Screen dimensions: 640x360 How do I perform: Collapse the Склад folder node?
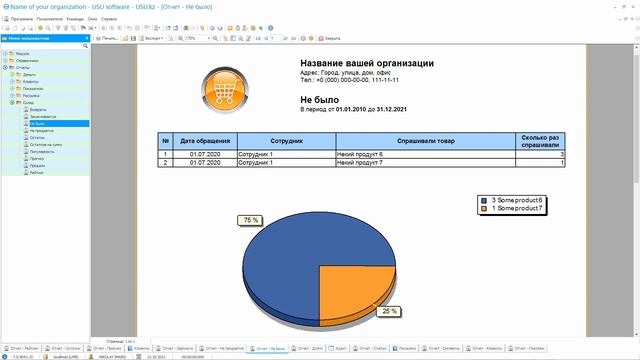[12, 102]
